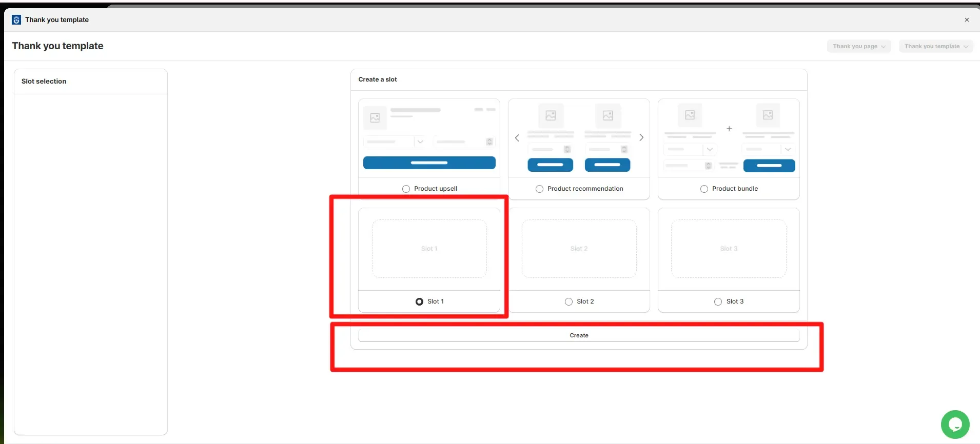
Task: Click the Slot 1 placeholder preview
Action: tap(429, 249)
